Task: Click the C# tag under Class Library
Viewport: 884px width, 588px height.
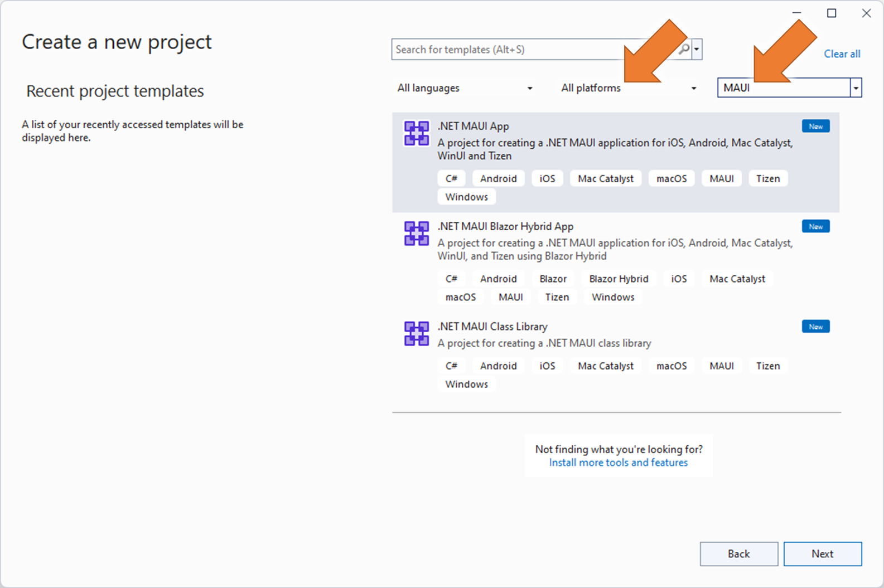Action: 451,366
